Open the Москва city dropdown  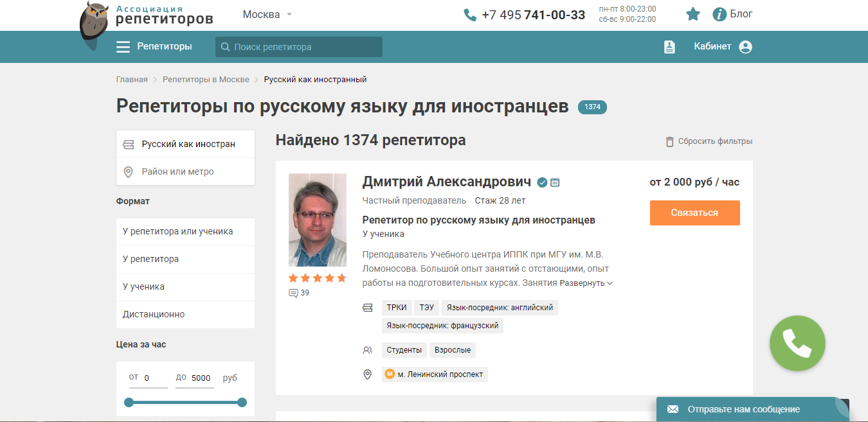pyautogui.click(x=266, y=13)
